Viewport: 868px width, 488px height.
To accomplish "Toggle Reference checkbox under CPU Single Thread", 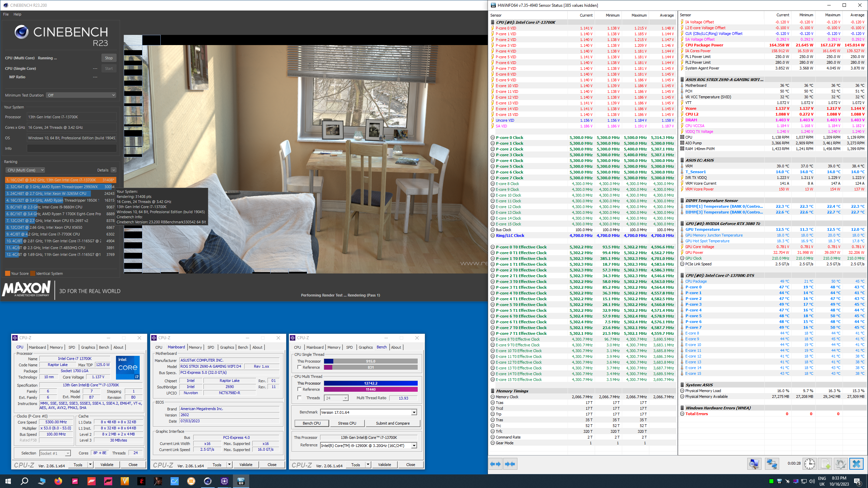I will coord(299,367).
